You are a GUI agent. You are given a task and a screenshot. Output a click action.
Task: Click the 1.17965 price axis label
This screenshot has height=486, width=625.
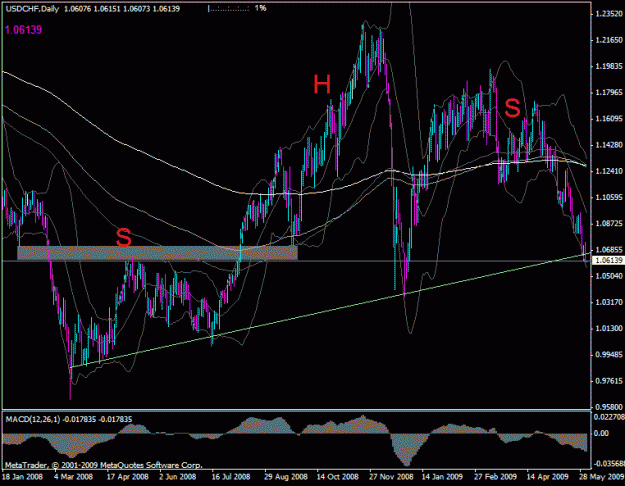tap(609, 92)
